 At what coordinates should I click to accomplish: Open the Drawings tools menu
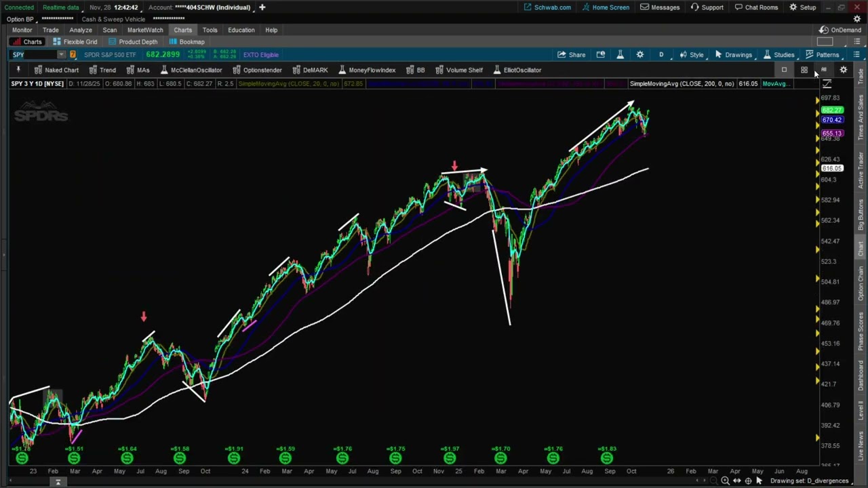tap(733, 55)
